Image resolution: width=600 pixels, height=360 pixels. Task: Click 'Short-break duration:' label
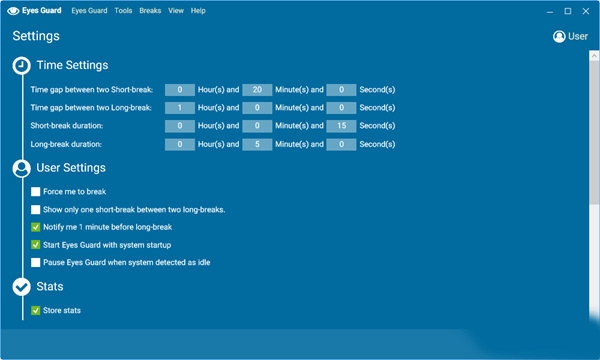coord(67,126)
